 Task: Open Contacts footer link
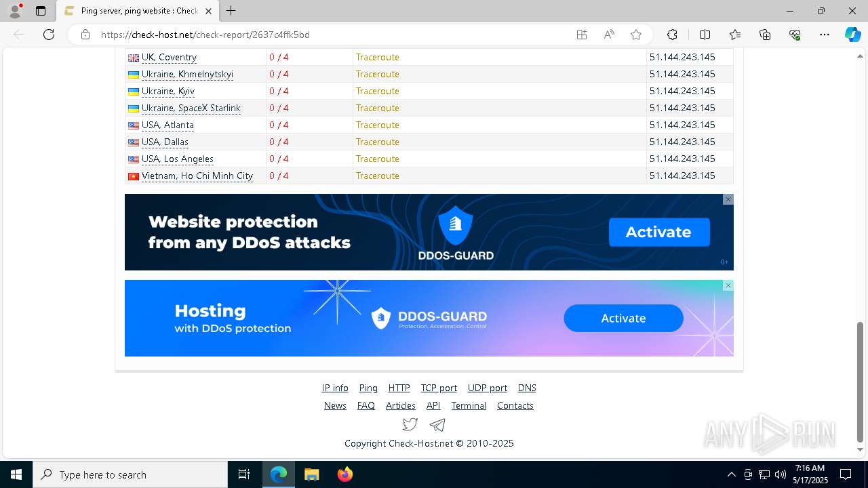coord(515,405)
